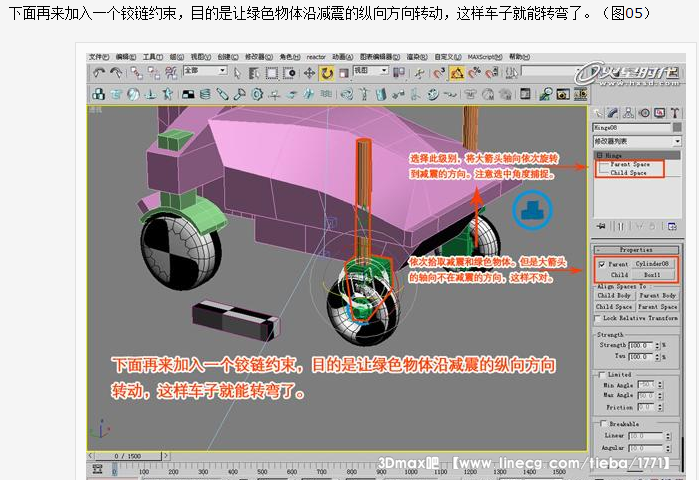Image resolution: width=699 pixels, height=480 pixels.
Task: Select the Select Object arrow tool
Action: pyautogui.click(x=237, y=73)
